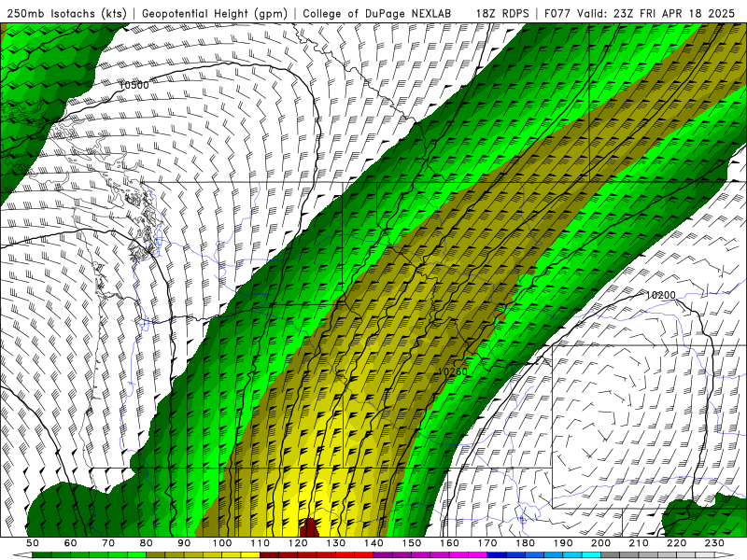Click the dark red jet core maximum
The image size is (747, 560).
tap(310, 527)
